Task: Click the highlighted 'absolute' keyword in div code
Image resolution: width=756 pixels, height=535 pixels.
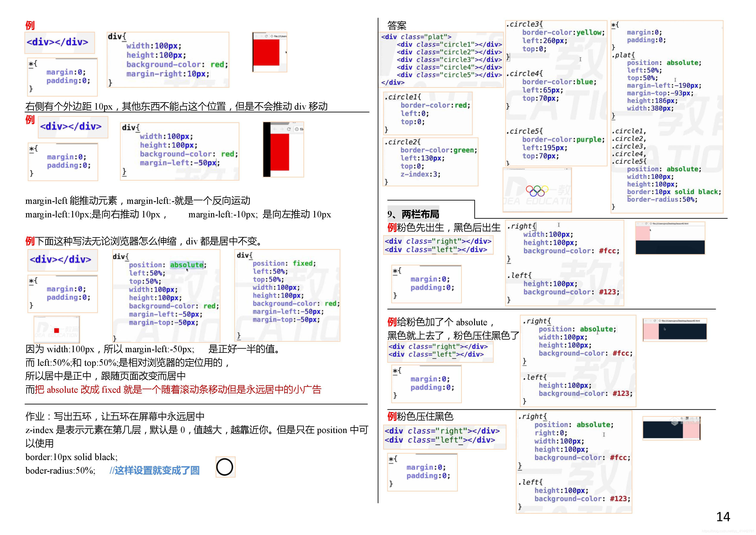Action: [x=186, y=265]
